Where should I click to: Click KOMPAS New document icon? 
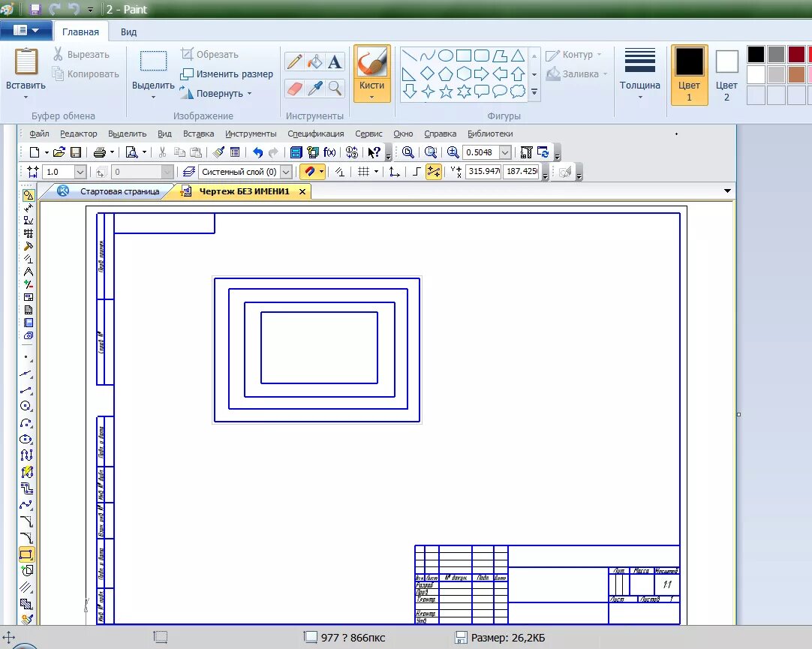[35, 152]
